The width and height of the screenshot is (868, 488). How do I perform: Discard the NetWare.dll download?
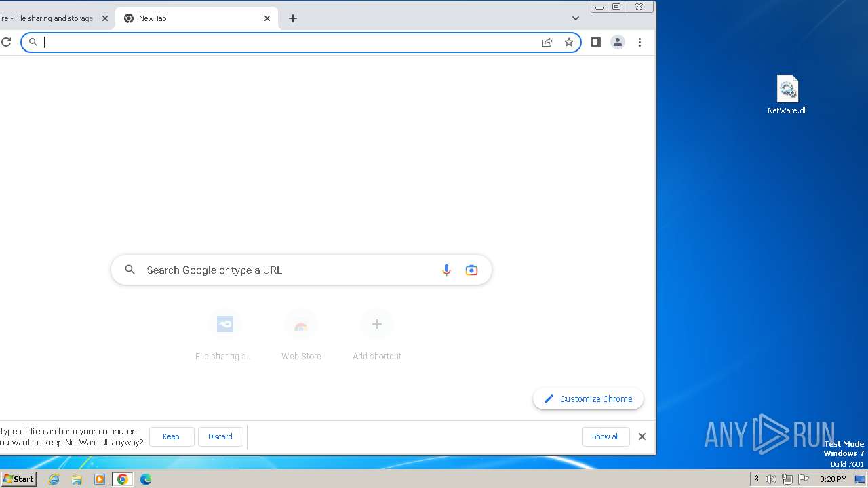click(x=220, y=436)
